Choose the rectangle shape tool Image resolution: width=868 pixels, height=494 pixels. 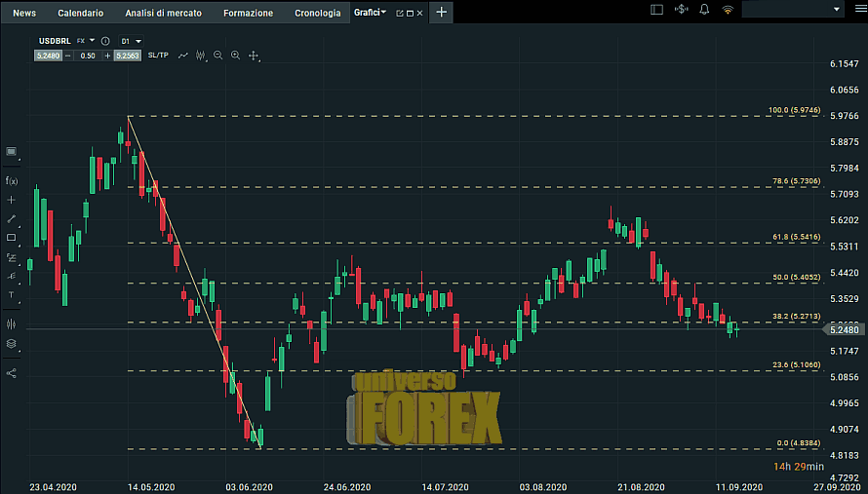12,238
